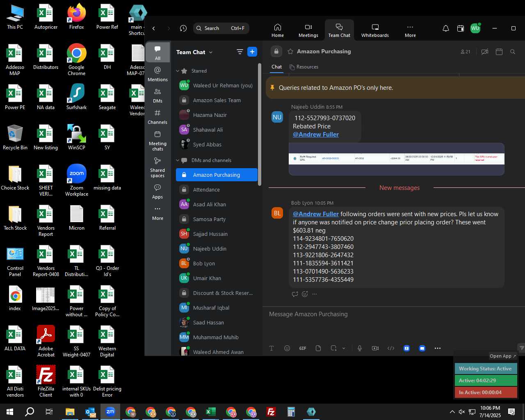Open the notifications bell
This screenshot has height=420, width=525.
[x=446, y=28]
